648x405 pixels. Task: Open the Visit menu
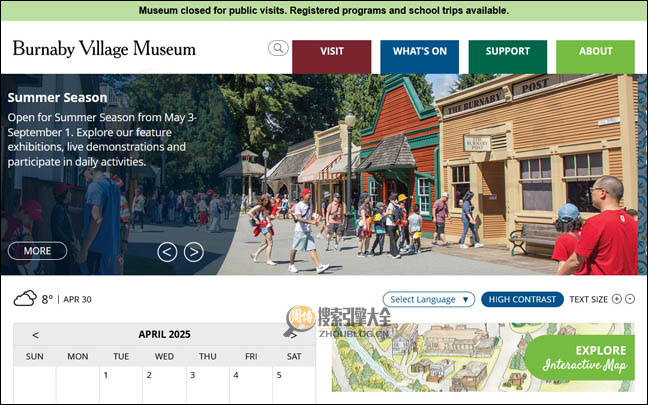331,57
